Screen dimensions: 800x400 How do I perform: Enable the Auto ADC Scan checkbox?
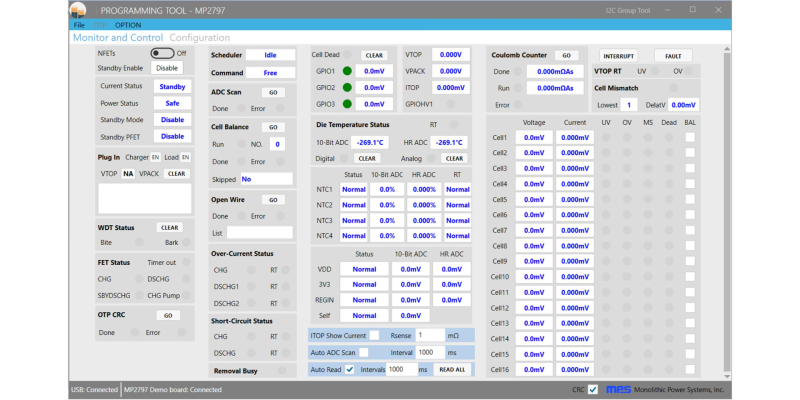coord(363,353)
